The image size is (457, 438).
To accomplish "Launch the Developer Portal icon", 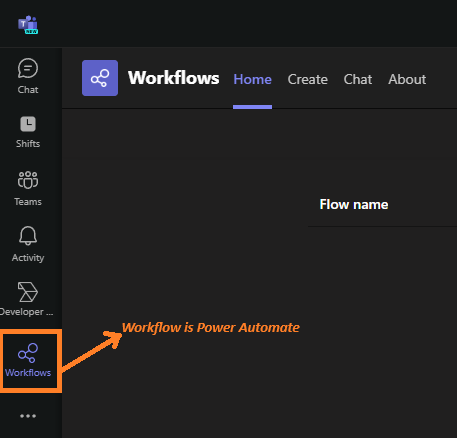I will click(x=28, y=292).
